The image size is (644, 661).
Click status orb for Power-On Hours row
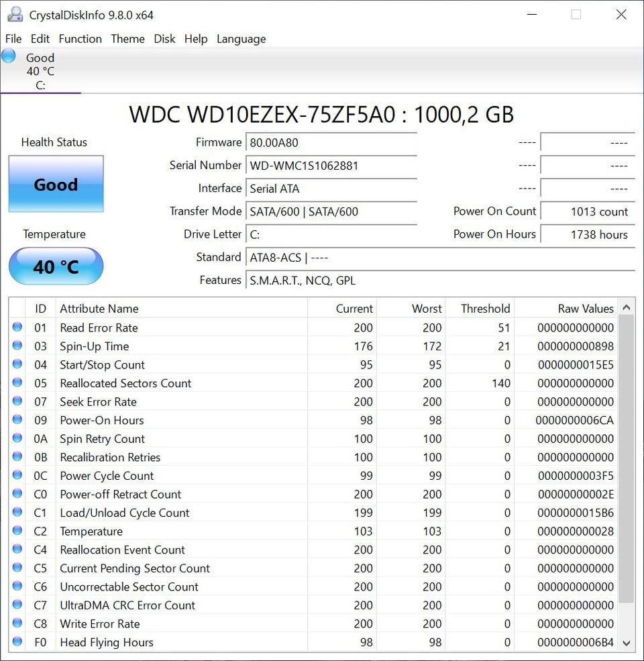17,419
